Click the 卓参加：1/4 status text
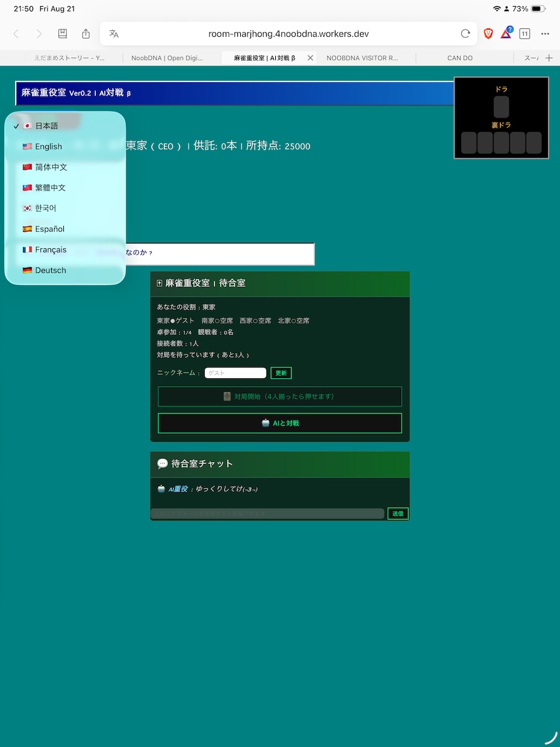The image size is (560, 747). pos(174,332)
